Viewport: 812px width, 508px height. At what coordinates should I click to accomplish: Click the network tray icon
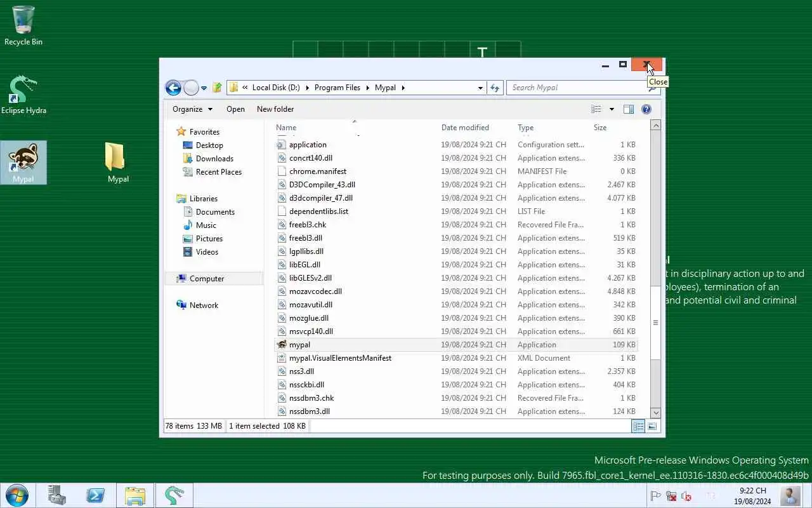(x=671, y=497)
